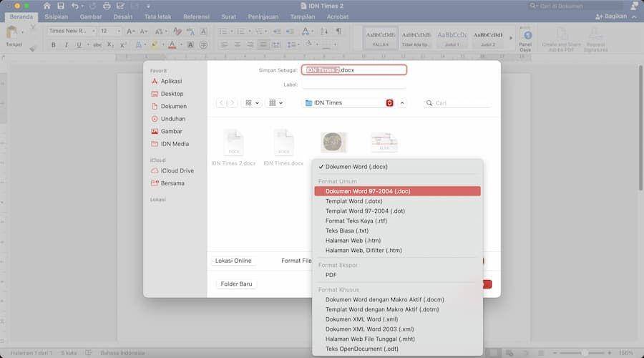Center align text icon in ribbon
The image size is (644, 358).
pyautogui.click(x=237, y=45)
